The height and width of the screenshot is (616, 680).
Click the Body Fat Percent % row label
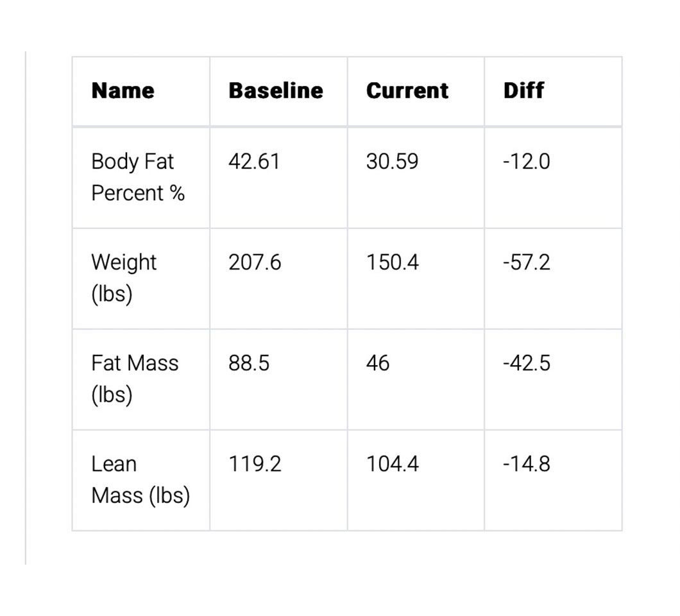tap(138, 177)
